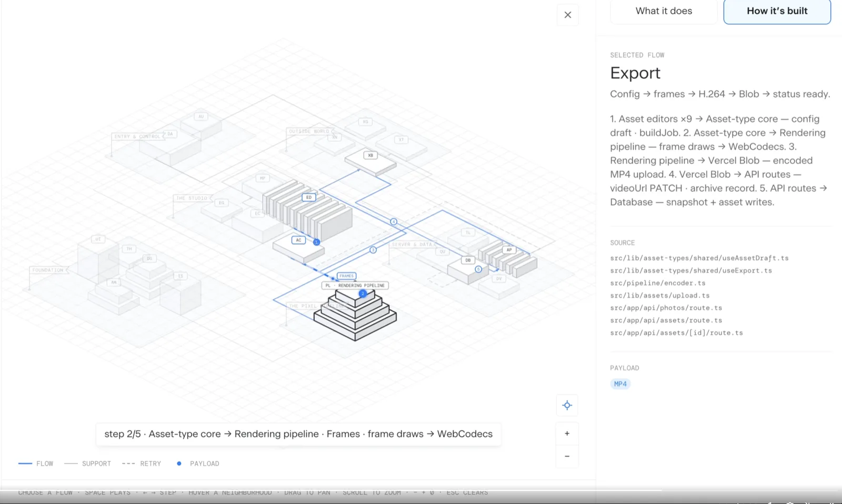Click the SUPPORT legend entry
Viewport: 842px width, 504px height.
[x=87, y=463]
